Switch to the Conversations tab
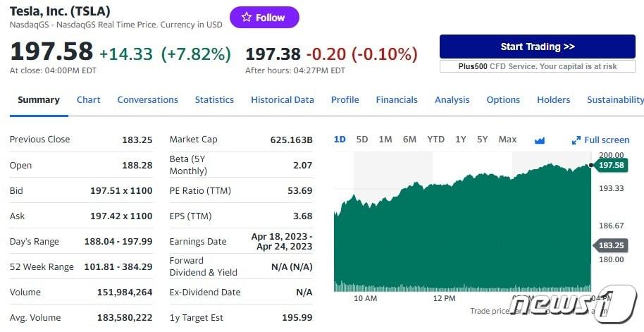644x332 pixels. (147, 100)
